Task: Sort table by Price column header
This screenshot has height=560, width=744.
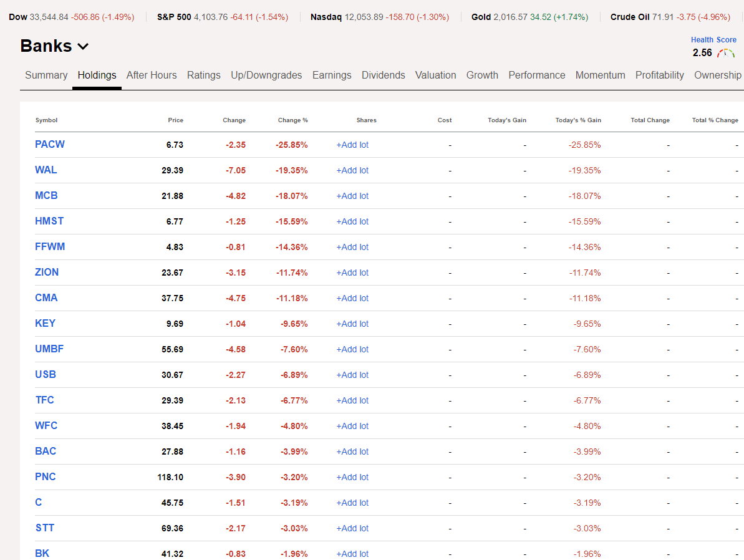Action: [176, 120]
